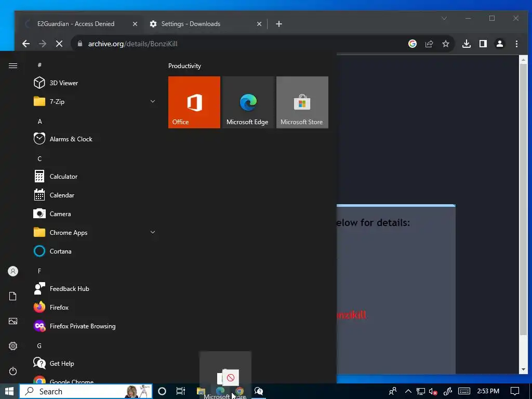Open the Get Help taskbar icon
The width and height of the screenshot is (532, 399).
pyautogui.click(x=259, y=391)
